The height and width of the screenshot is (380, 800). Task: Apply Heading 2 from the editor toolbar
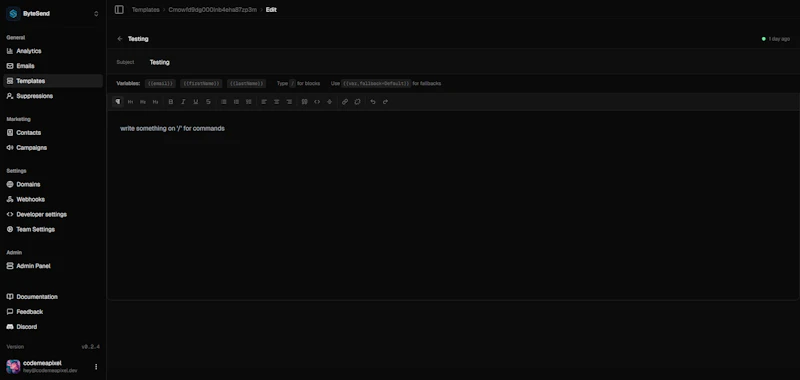point(143,102)
